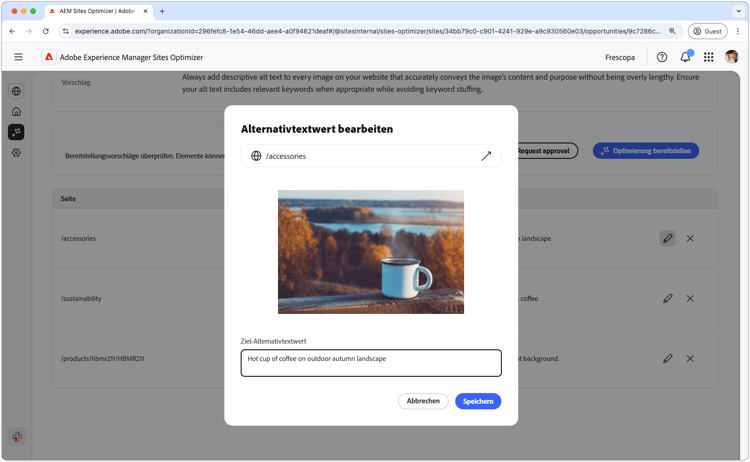750x462 pixels.
Task: Click the Speichern button
Action: coord(478,401)
